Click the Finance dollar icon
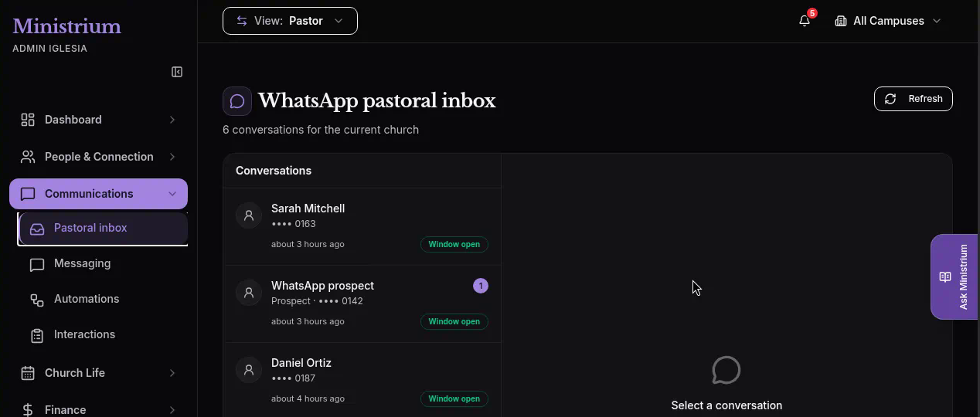Screen dimensions: 980x417 click(x=28, y=410)
